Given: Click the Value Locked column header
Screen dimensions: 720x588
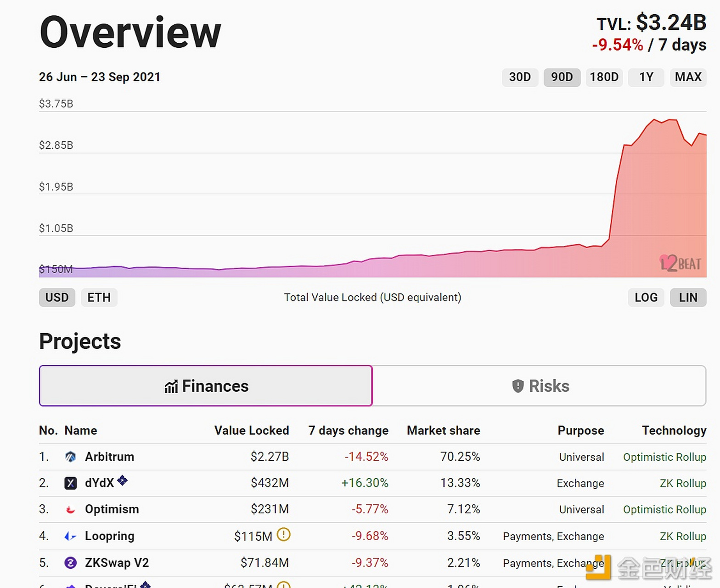Looking at the screenshot, I should (x=252, y=430).
